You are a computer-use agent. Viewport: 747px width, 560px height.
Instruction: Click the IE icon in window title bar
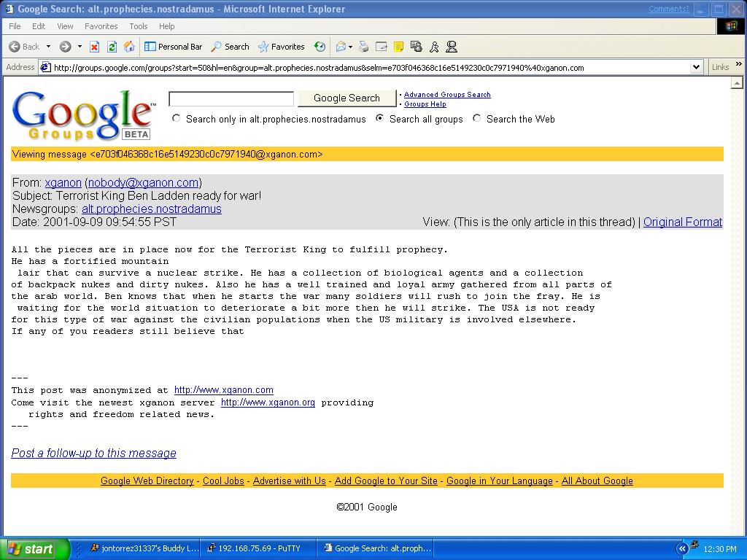9,9
